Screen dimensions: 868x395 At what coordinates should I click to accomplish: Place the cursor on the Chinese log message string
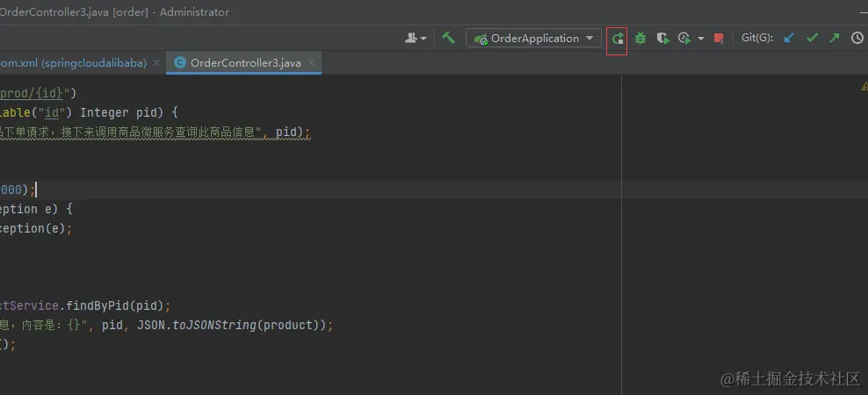[x=130, y=133]
